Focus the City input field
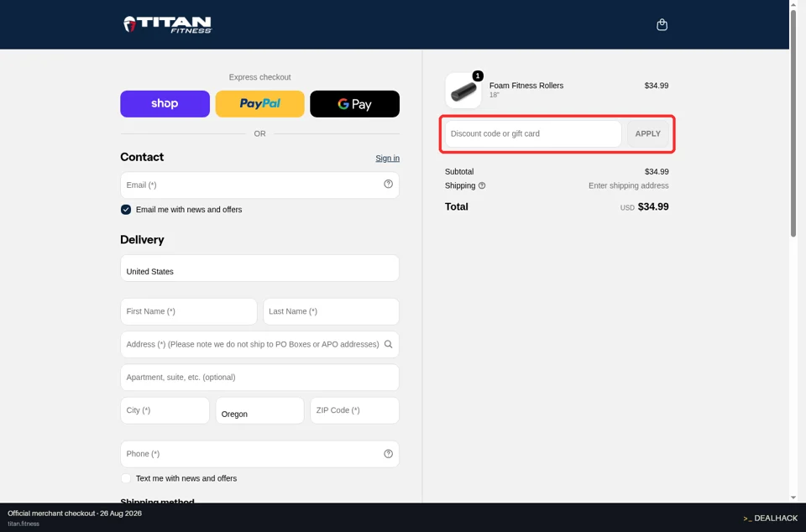The width and height of the screenshot is (806, 532). point(165,410)
